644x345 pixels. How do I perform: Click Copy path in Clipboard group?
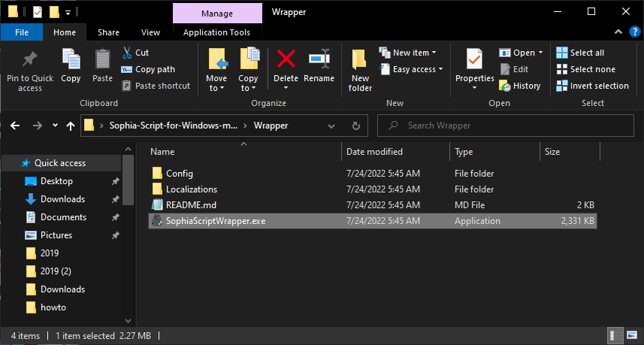click(x=148, y=69)
